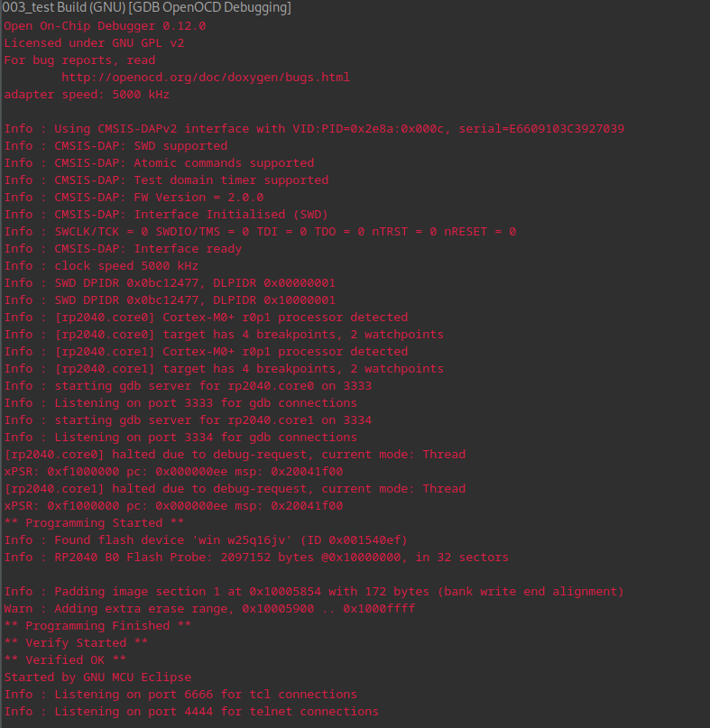Click the 'FW Version = 2.0.0' line

pos(134,198)
